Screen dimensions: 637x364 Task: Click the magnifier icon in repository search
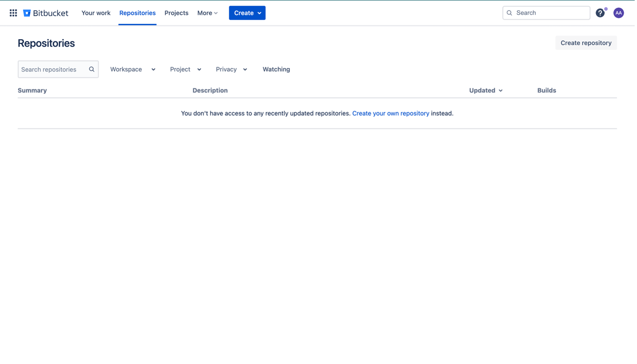point(92,69)
